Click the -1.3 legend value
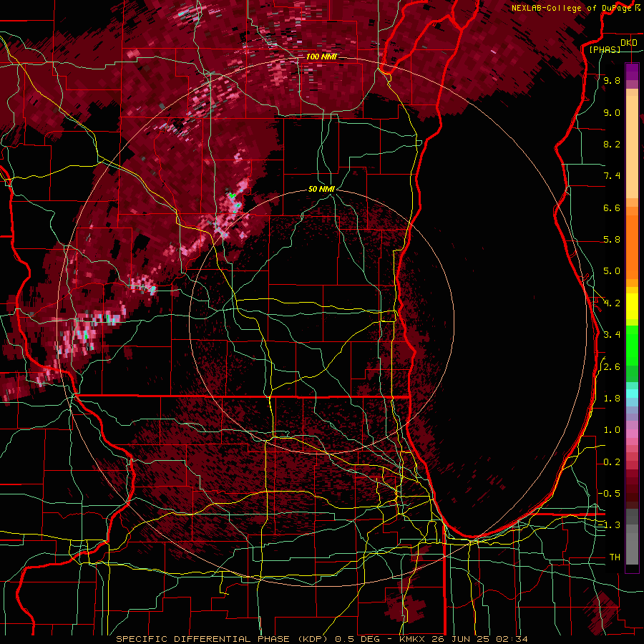 point(610,525)
